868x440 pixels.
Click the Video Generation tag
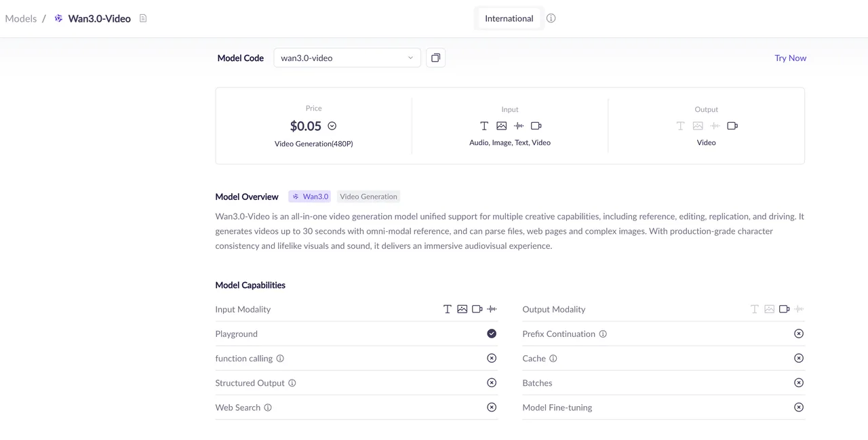coord(369,197)
